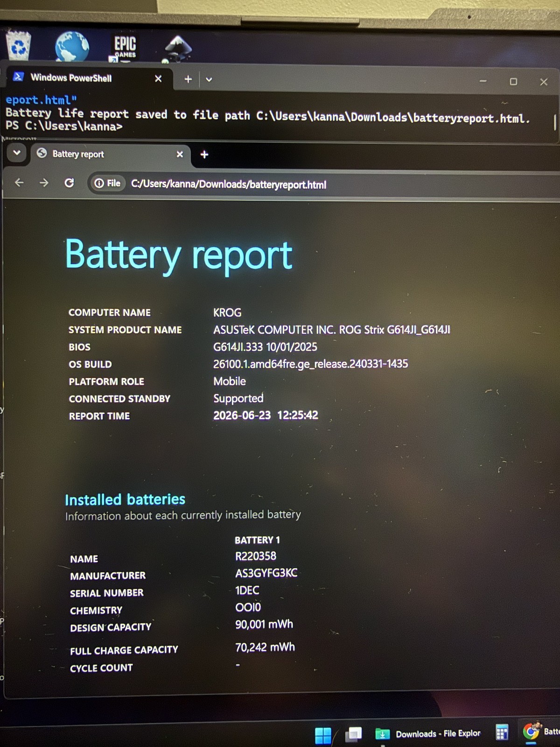This screenshot has width=560, height=747.
Task: Select the Windows PowerShell tab
Action: tap(89, 78)
